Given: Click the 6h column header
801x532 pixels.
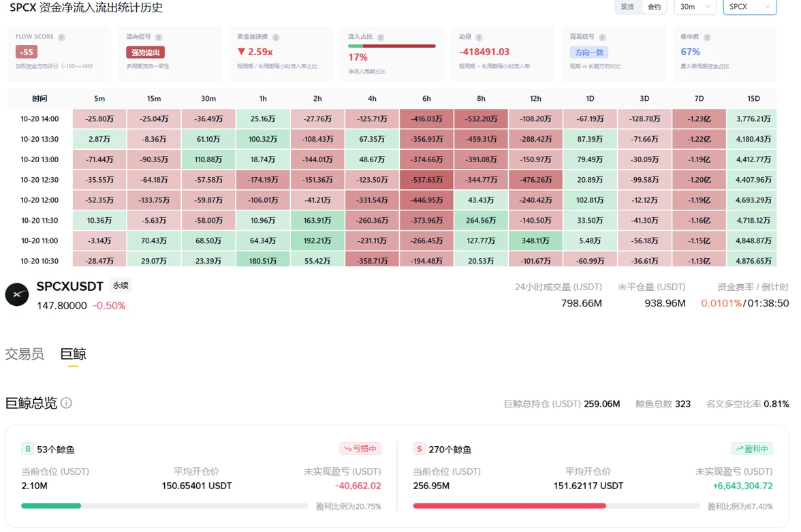Looking at the screenshot, I should 426,99.
